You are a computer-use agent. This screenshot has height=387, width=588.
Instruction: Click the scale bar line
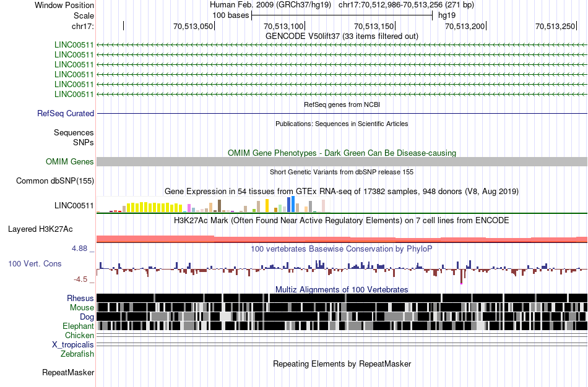click(x=342, y=15)
